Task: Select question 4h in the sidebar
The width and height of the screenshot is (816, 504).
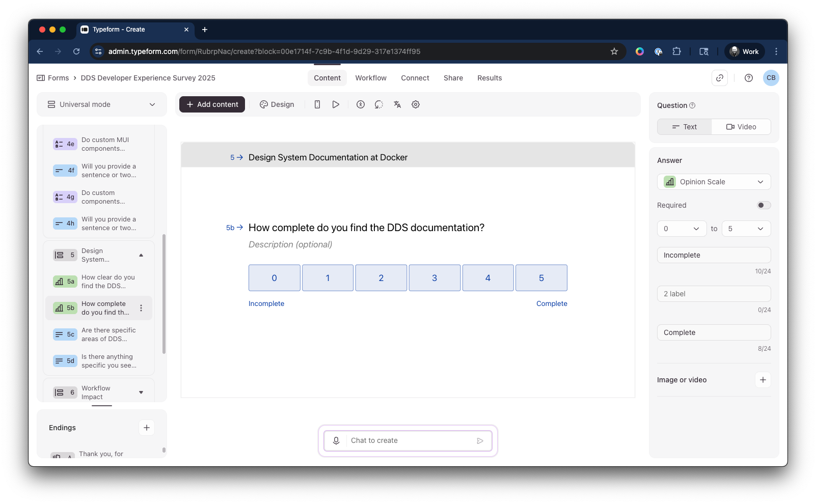Action: coord(99,223)
